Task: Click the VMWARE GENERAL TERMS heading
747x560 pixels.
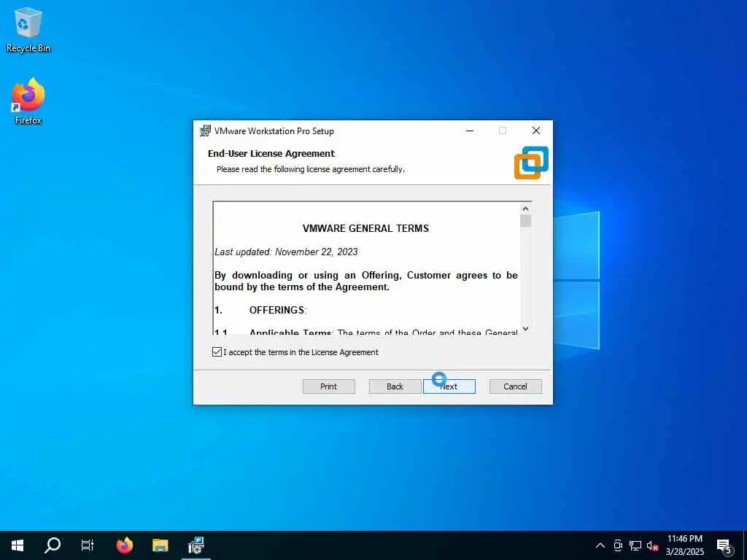Action: 366,228
